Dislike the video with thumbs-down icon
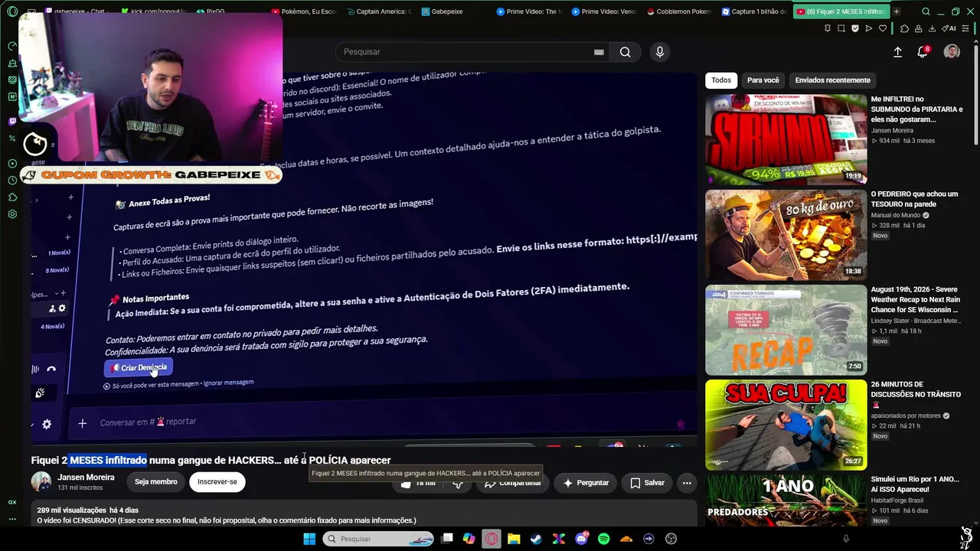The height and width of the screenshot is (551, 980). 458,483
